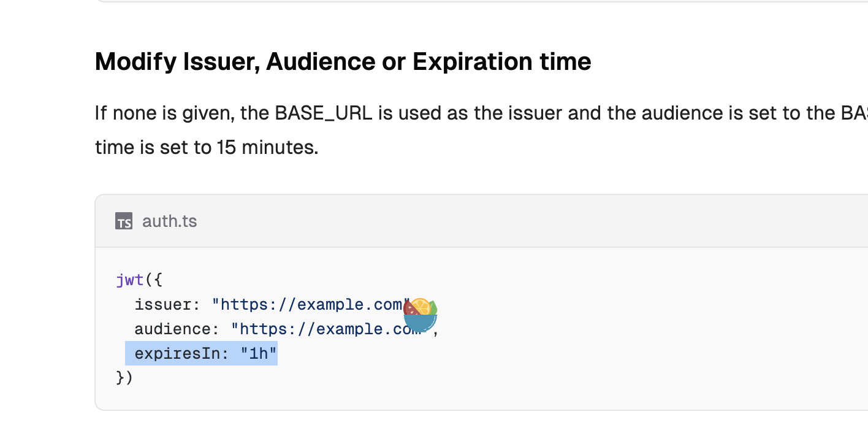Click the TypeScript file icon beside auth.ts
The image size is (868, 444).
click(124, 221)
